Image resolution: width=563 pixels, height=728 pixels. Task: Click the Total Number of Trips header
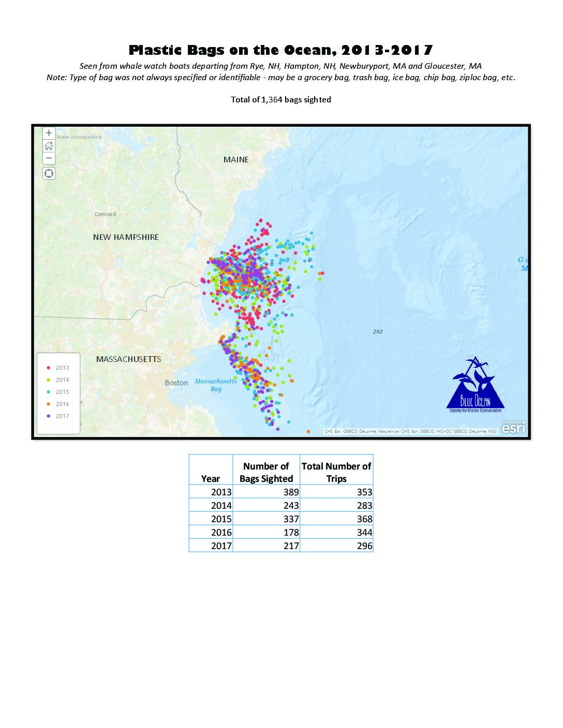[x=336, y=473]
